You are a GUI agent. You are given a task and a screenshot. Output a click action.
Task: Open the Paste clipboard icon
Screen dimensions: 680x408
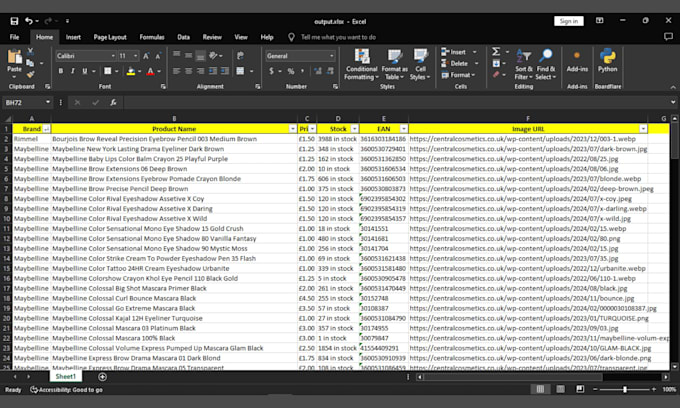14,57
